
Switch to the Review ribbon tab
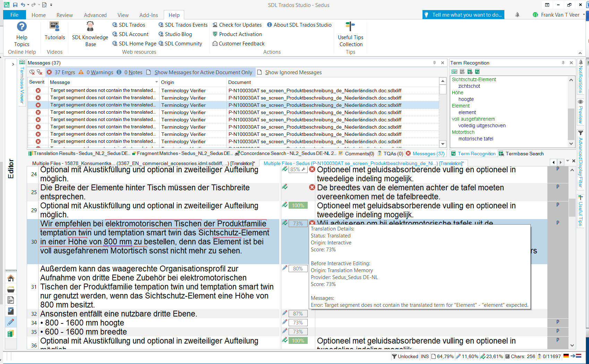point(65,15)
